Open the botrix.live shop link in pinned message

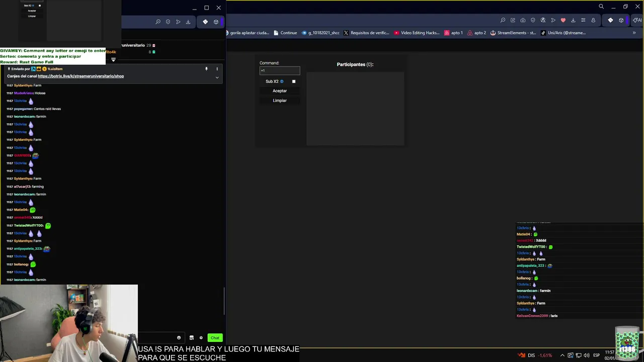[x=80, y=76]
